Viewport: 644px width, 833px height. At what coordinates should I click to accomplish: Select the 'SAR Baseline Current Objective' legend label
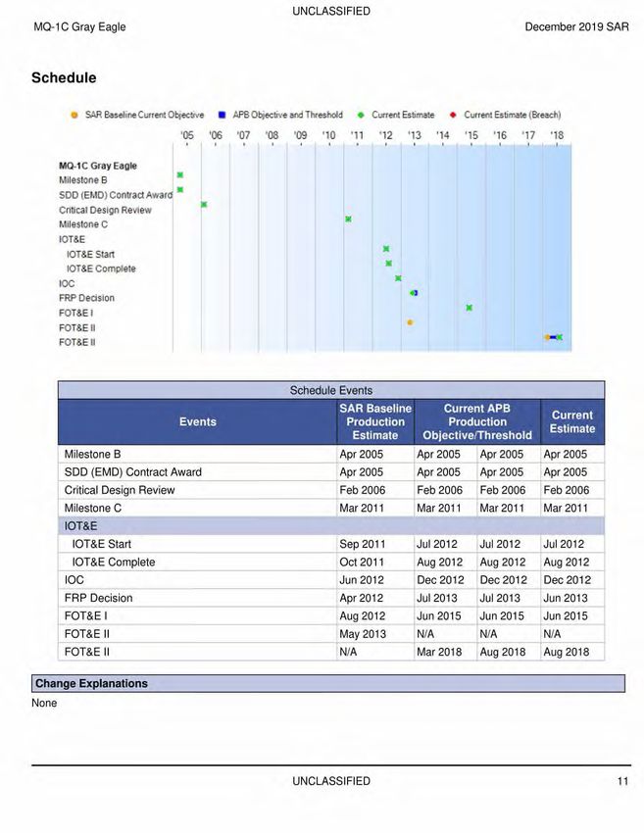[144, 115]
